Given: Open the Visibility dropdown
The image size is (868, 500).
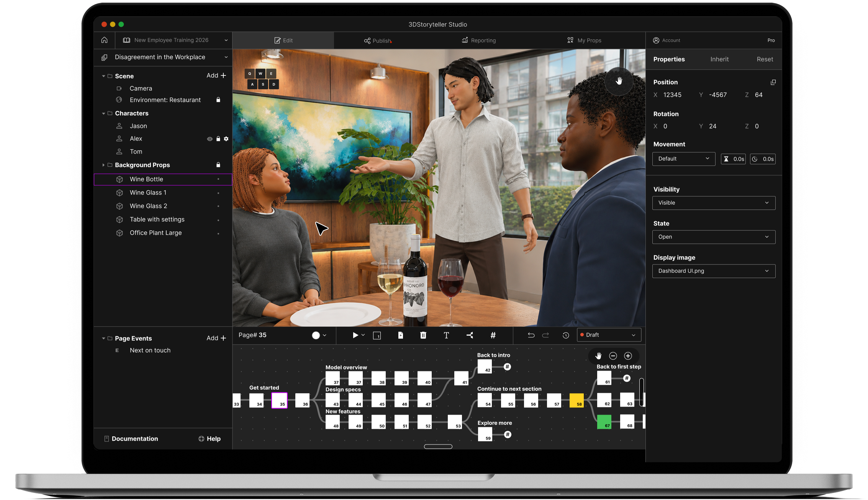Looking at the screenshot, I should point(714,203).
